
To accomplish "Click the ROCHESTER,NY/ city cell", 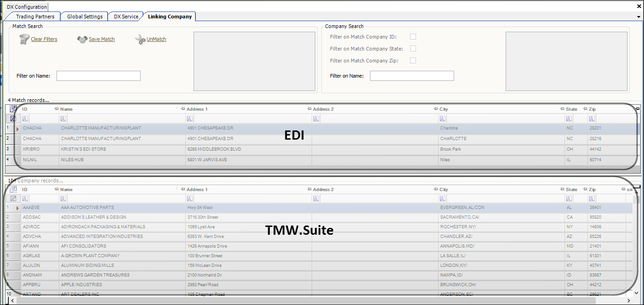I will coord(502,227).
